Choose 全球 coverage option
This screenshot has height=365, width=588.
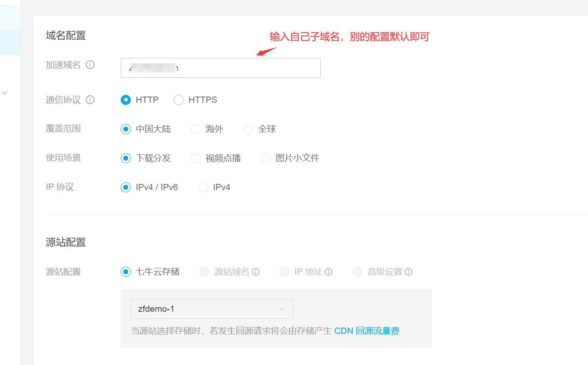click(248, 129)
